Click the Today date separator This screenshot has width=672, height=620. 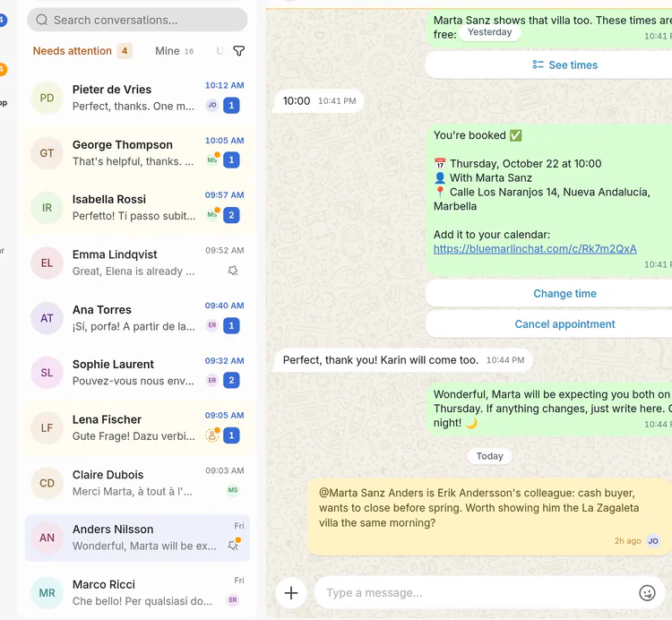coord(489,456)
